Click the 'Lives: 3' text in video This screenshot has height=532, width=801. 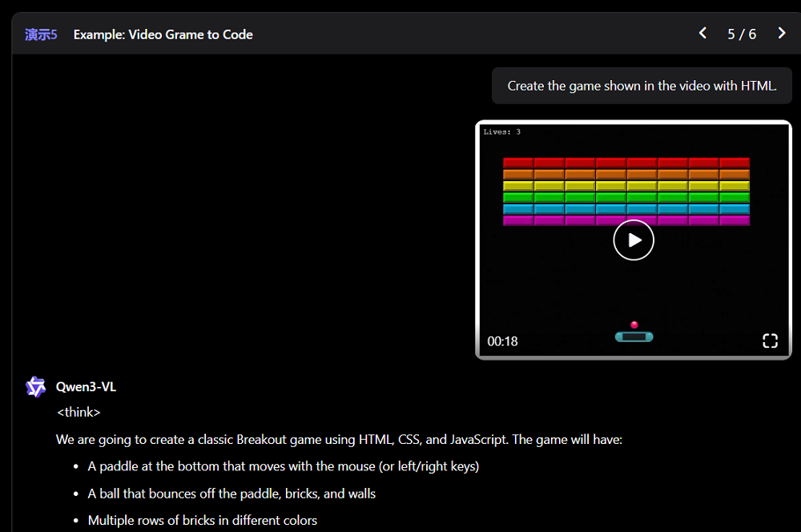(502, 132)
